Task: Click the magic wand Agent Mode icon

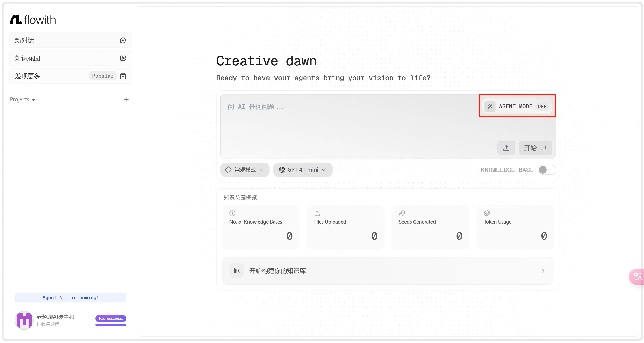Action: click(490, 106)
